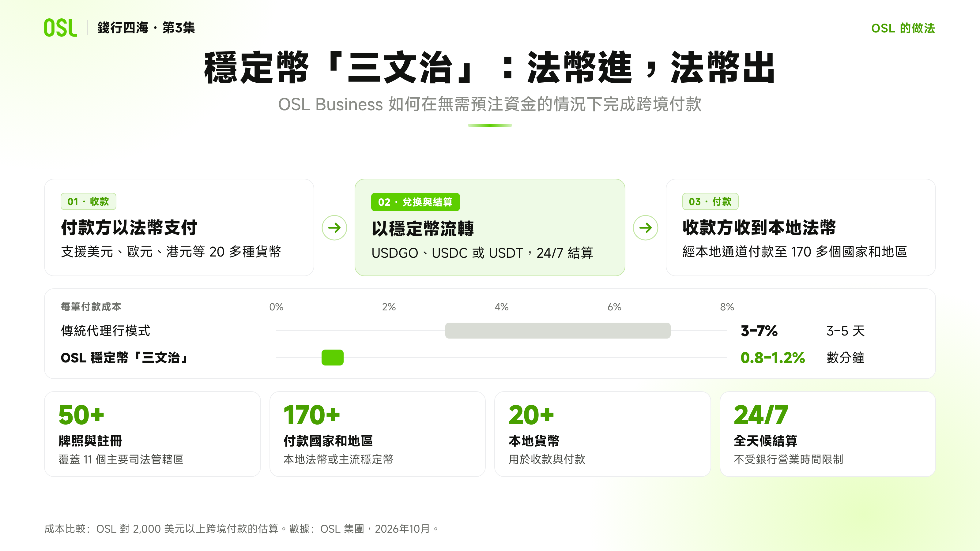This screenshot has width=980, height=551.
Task: Click the arrow icon between steps 02 and 03
Action: (x=646, y=228)
